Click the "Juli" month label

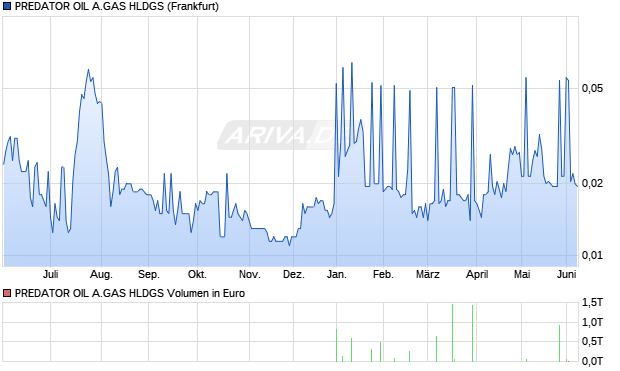coord(51,274)
